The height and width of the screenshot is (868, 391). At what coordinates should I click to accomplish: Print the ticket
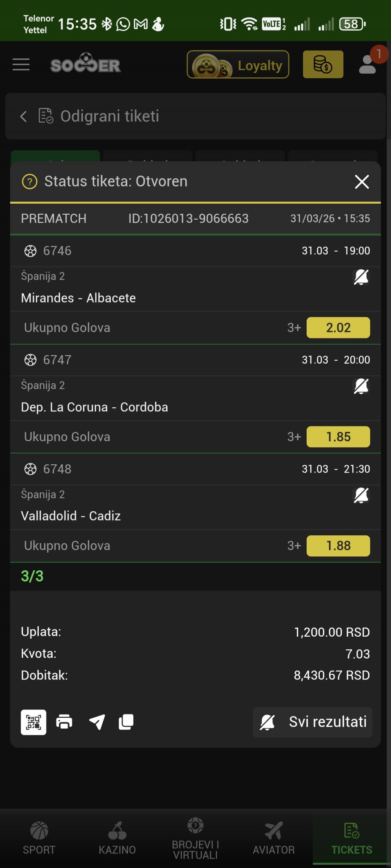64,722
